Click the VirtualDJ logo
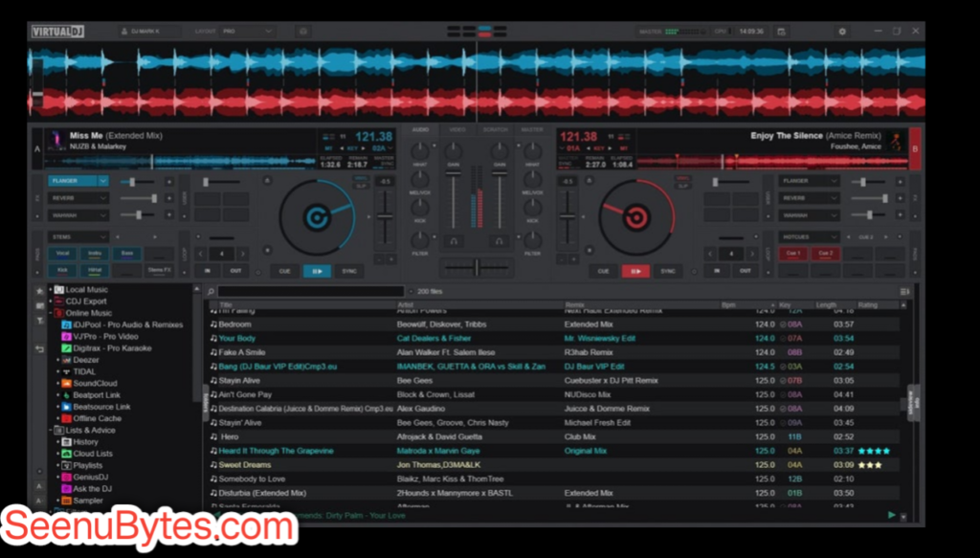 pos(58,32)
